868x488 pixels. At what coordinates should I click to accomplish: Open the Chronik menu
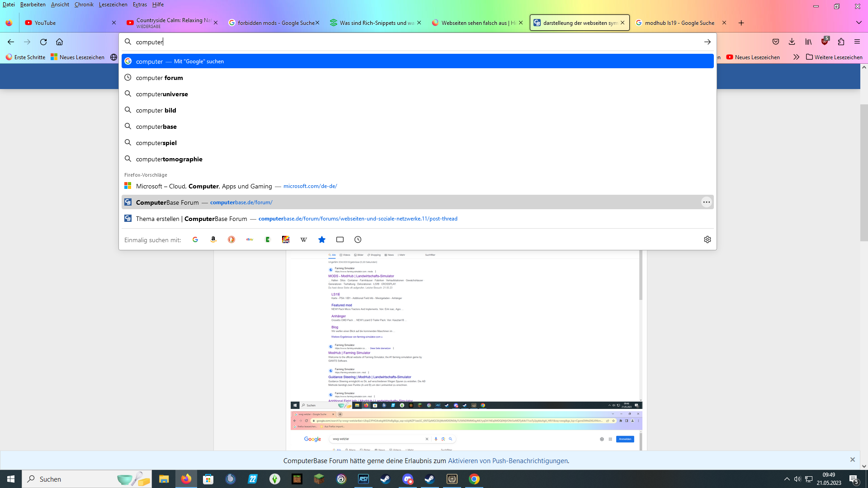point(84,5)
